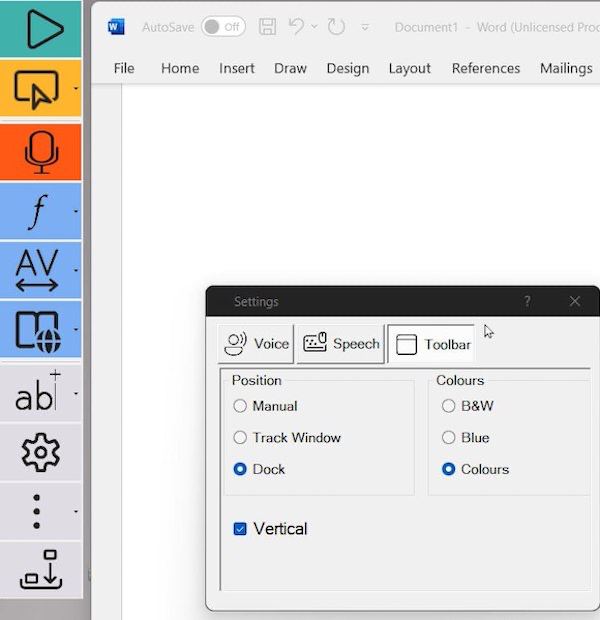Open the blue font style tool
This screenshot has height=620, width=600.
pyautogui.click(x=38, y=211)
